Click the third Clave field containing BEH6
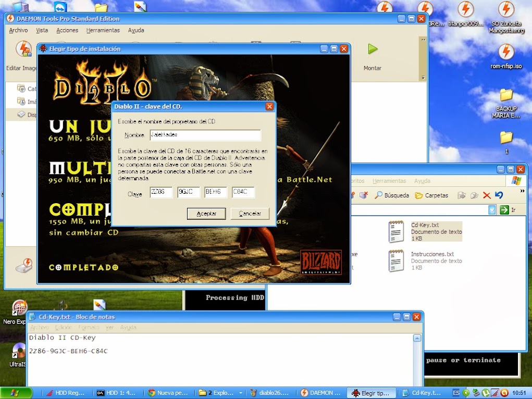 pyautogui.click(x=216, y=192)
